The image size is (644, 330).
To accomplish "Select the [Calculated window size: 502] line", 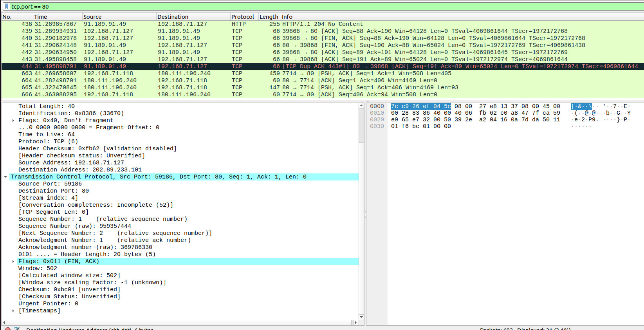I will tap(69, 275).
